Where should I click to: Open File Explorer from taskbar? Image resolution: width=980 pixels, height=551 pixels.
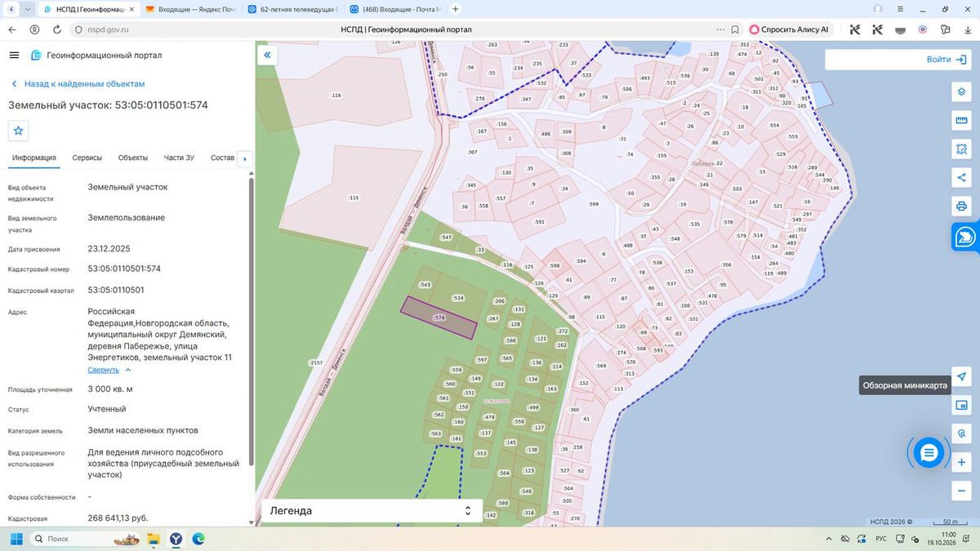[x=153, y=539]
